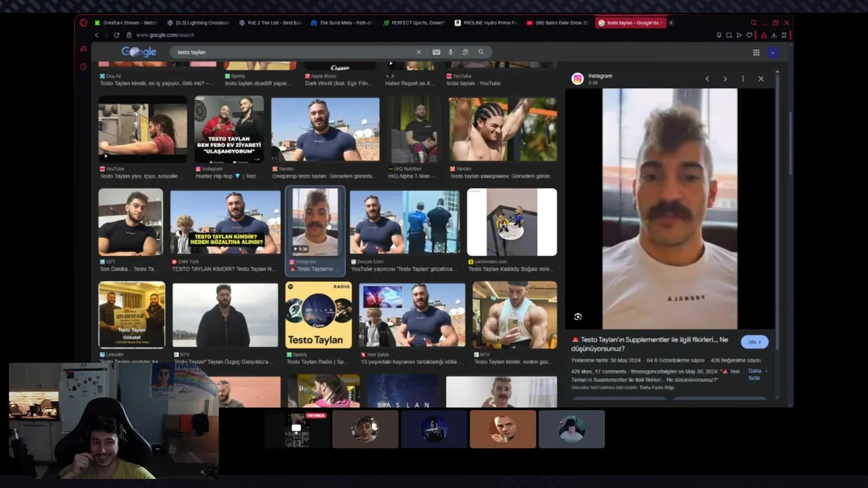This screenshot has height=488, width=868.
Task: Switch to the PROLINE Hydro Prime tab
Action: pyautogui.click(x=486, y=22)
